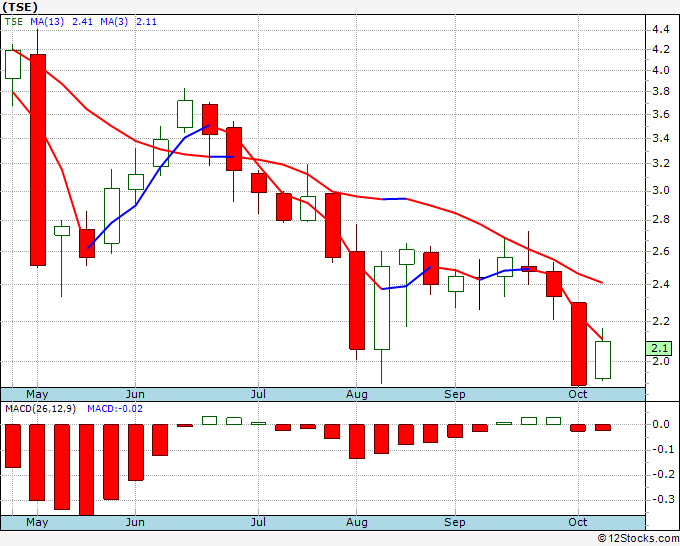The image size is (680, 546).
Task: Select the 2.4 price axis label
Action: (x=660, y=284)
